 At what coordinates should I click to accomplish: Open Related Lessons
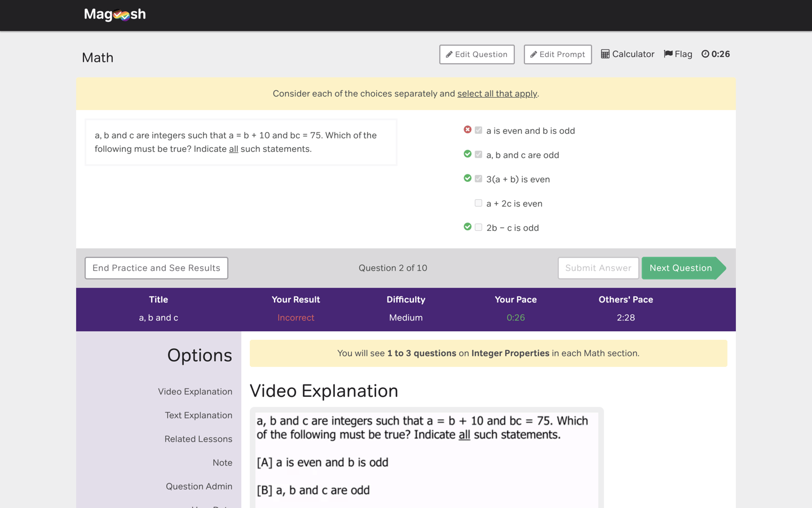[x=198, y=439]
